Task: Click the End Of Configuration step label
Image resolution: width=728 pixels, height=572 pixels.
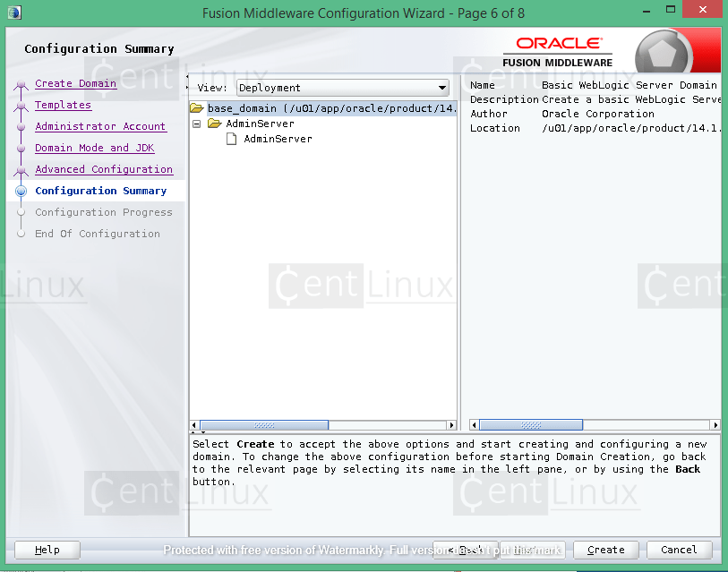Action: 98,234
